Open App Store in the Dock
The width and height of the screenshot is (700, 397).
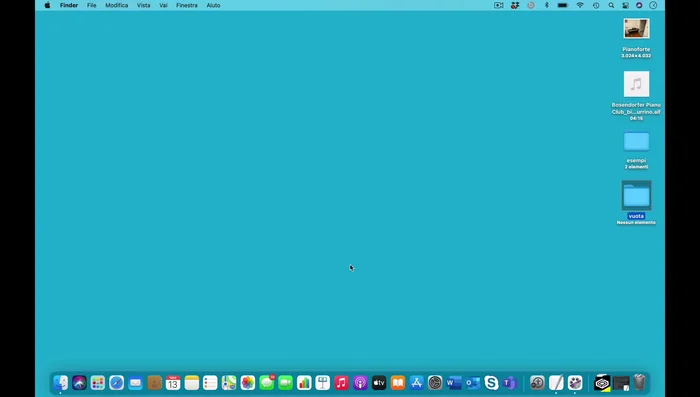point(417,383)
